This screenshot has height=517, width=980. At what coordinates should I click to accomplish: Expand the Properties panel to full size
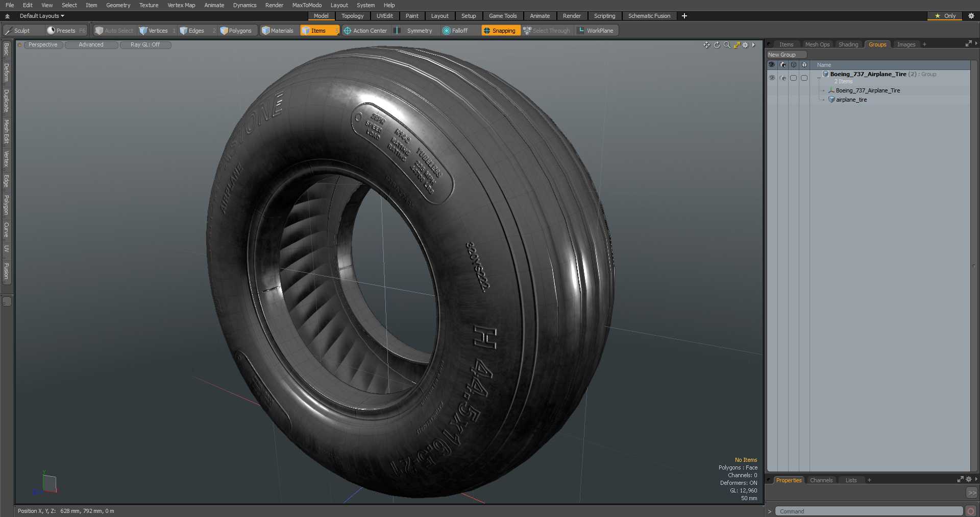[x=960, y=480]
